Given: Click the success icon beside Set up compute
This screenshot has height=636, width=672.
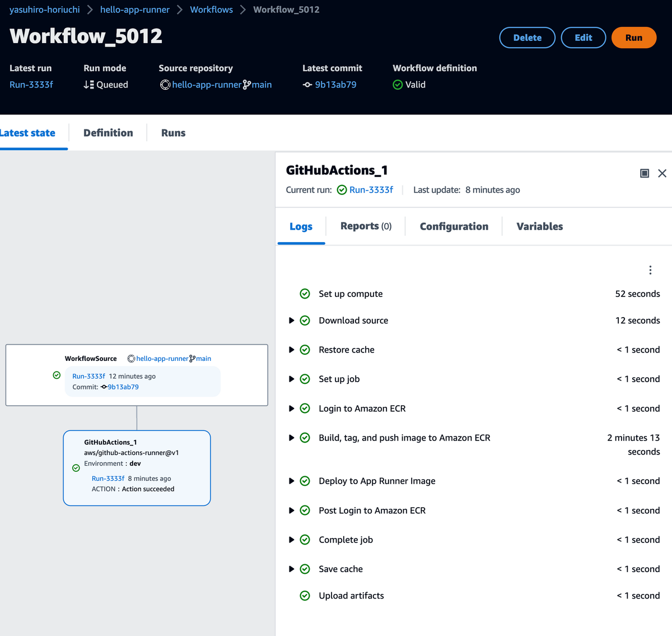Looking at the screenshot, I should point(305,294).
